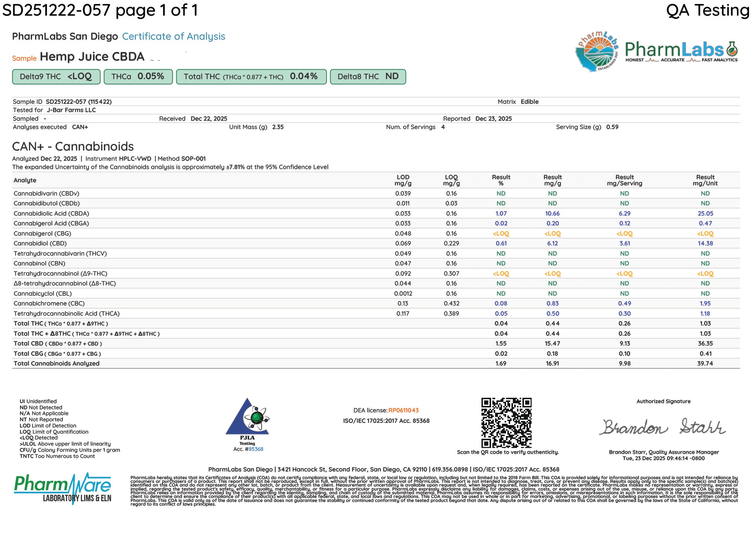The image size is (756, 534).
Task: Click the "Cannabichromene (CBC)" analyte label
Action: point(49,304)
